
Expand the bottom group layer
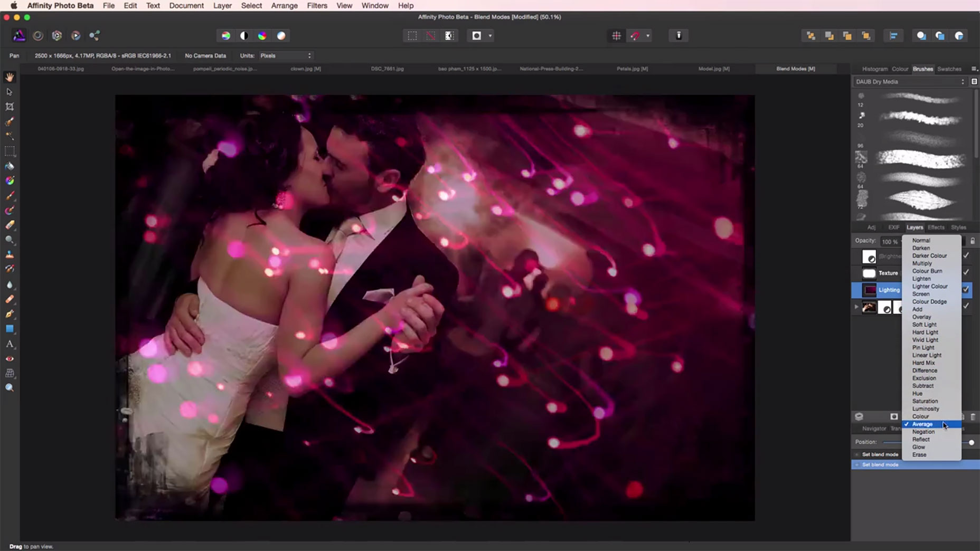coord(856,307)
